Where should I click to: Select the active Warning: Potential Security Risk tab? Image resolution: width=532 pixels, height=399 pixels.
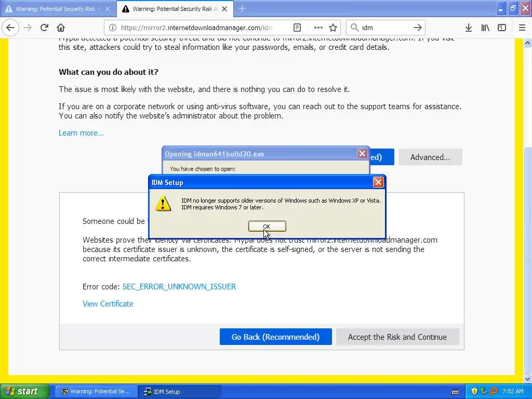pyautogui.click(x=175, y=9)
